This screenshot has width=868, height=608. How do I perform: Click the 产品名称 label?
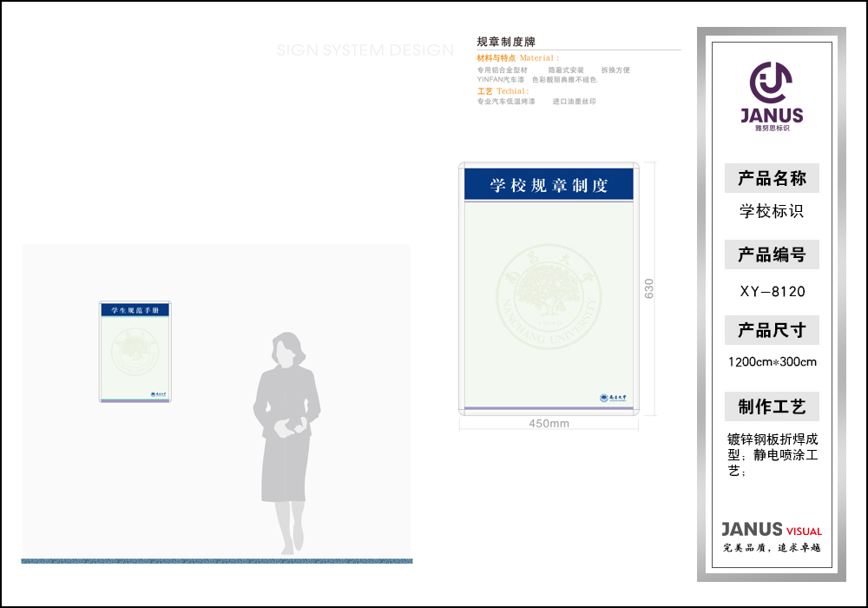(772, 179)
